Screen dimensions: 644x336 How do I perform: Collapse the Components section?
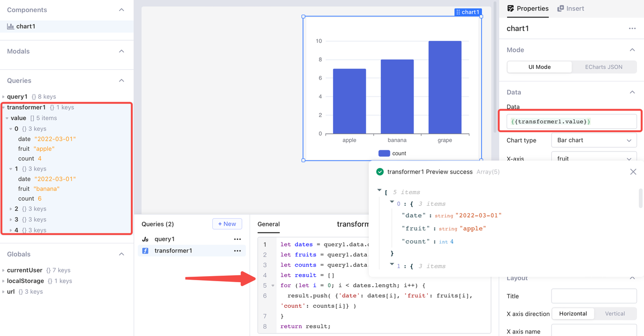121,10
